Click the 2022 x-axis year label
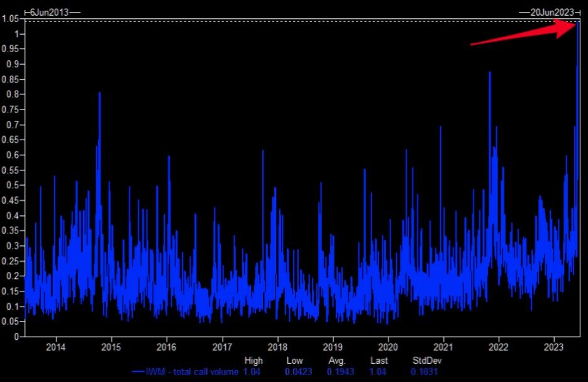Image resolution: width=588 pixels, height=382 pixels. point(498,347)
